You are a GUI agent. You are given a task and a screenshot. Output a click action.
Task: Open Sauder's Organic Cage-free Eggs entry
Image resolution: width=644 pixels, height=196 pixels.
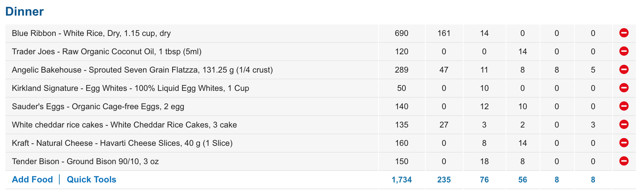pos(98,106)
